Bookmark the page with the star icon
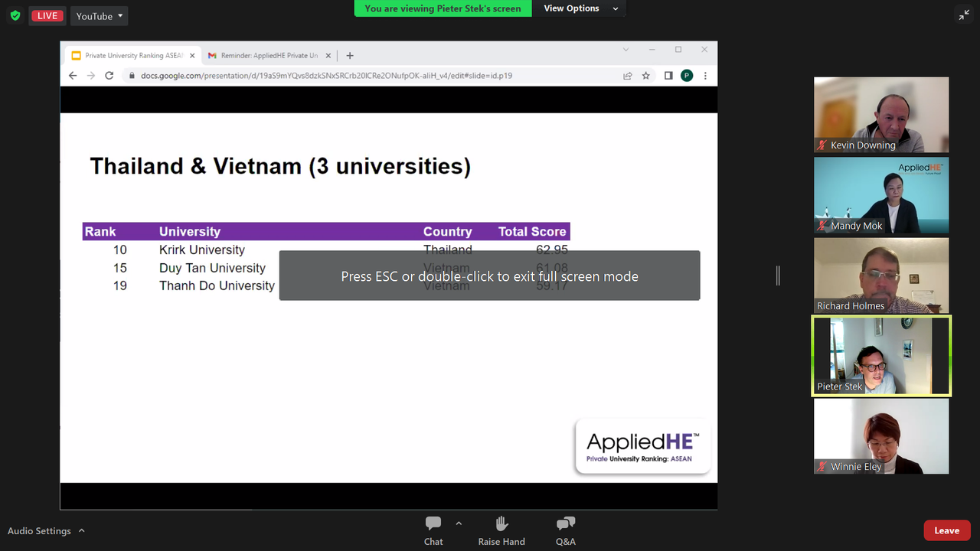This screenshot has width=980, height=551. click(645, 75)
